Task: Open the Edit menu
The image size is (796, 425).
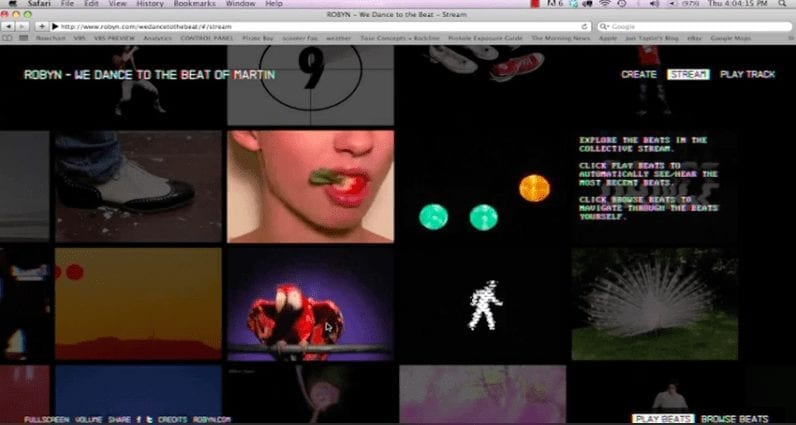Action: click(91, 4)
